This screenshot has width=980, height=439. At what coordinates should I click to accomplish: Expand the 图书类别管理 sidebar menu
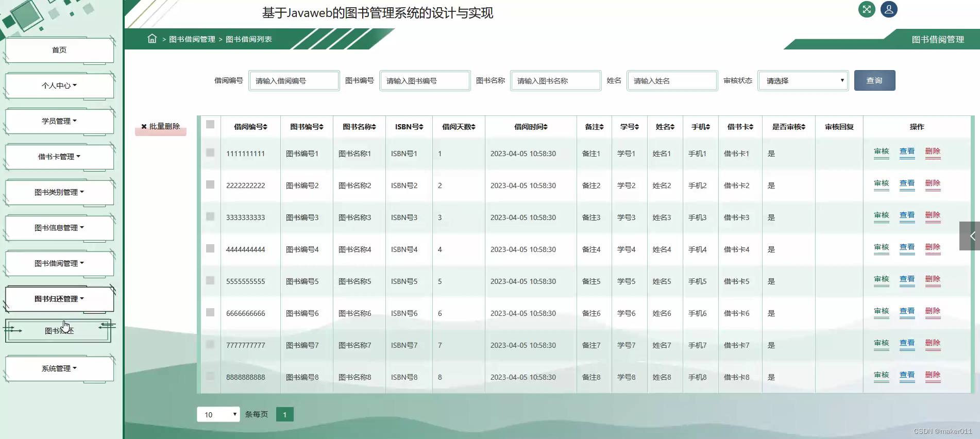59,192
